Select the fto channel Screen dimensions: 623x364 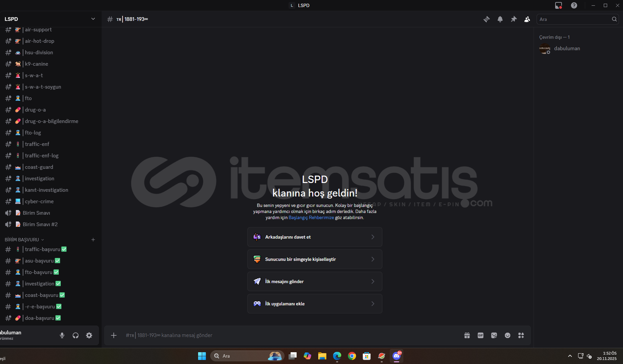[51, 98]
